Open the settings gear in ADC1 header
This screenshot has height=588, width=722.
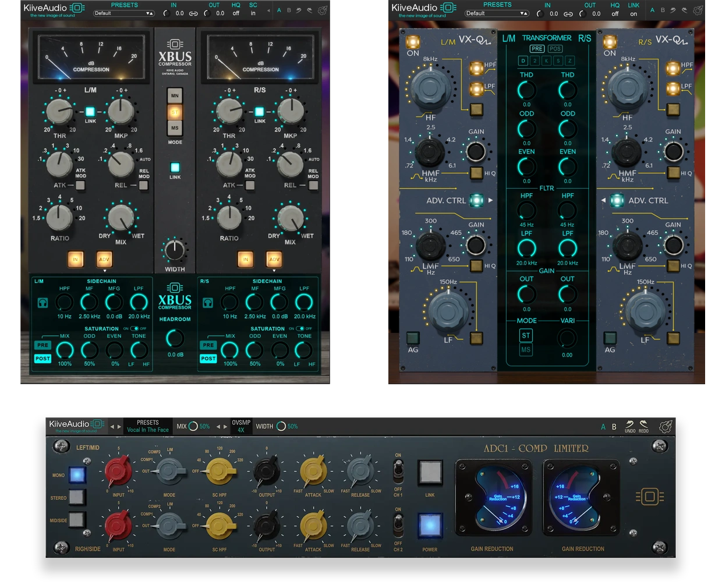pos(666,427)
